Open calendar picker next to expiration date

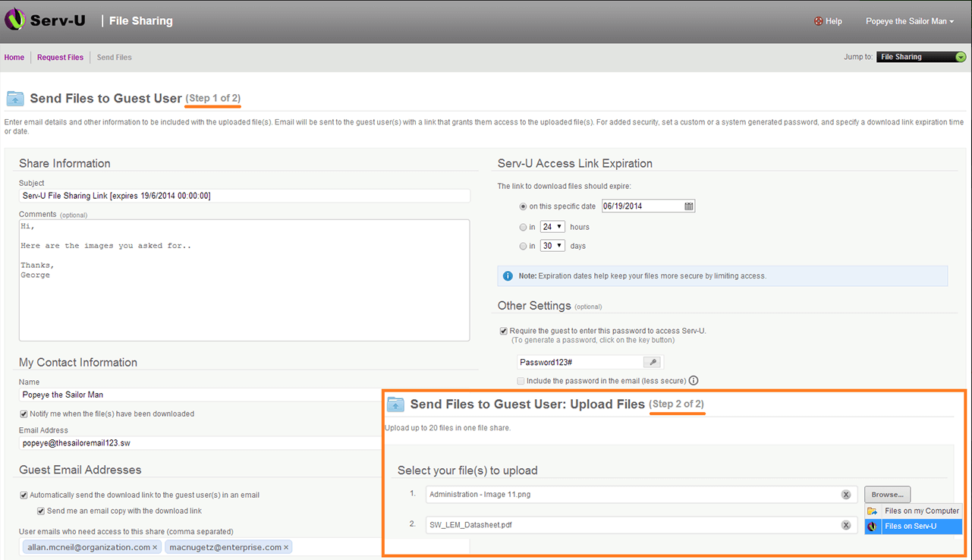(689, 206)
